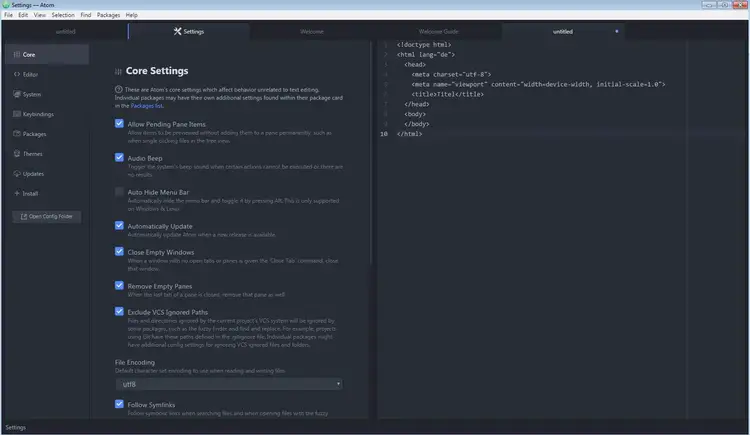Click the closing </html> tag line
The width and height of the screenshot is (750, 435).
point(409,134)
